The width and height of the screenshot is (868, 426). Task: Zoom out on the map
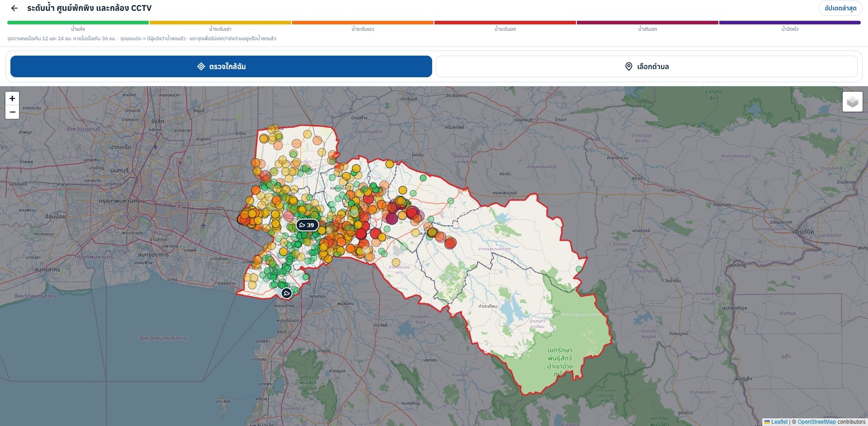click(x=12, y=112)
